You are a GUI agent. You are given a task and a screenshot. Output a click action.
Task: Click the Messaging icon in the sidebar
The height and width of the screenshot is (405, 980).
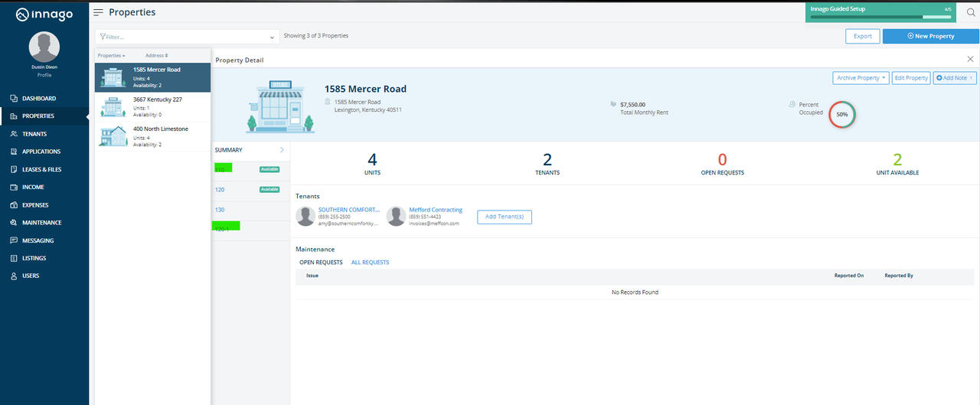coord(14,240)
